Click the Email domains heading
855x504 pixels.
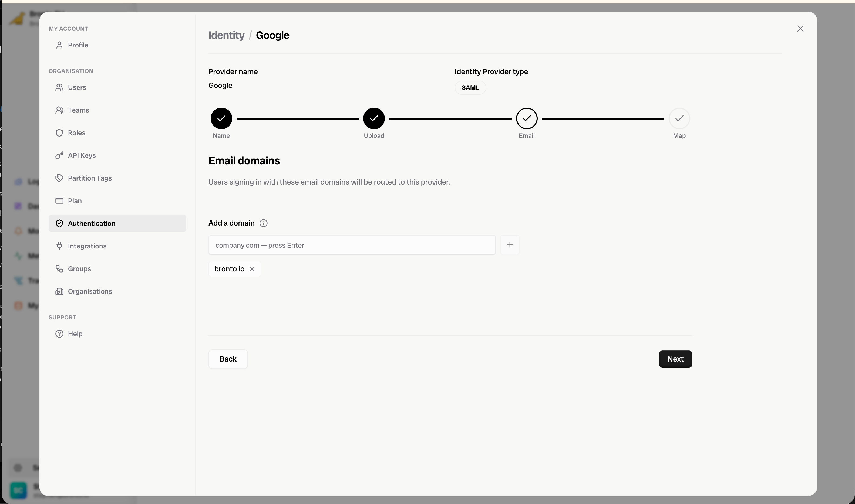click(244, 161)
